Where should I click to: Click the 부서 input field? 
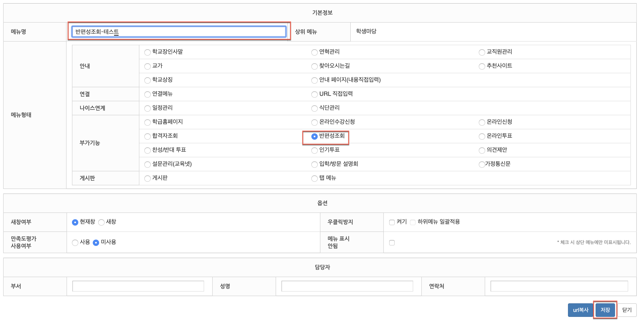[138, 286]
